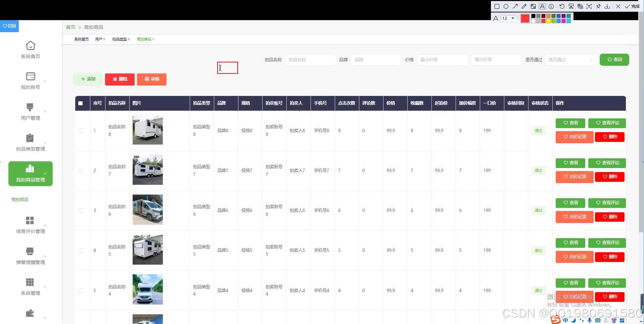
Task: Click 删除 for 拍品名称5 row
Action: 610,257
